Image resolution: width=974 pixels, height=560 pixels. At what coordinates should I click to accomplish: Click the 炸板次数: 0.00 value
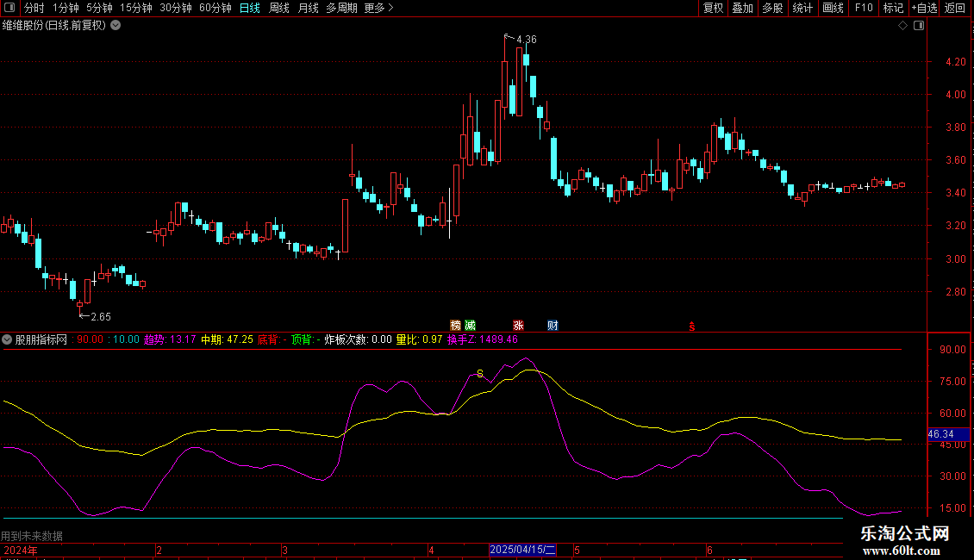tap(358, 339)
